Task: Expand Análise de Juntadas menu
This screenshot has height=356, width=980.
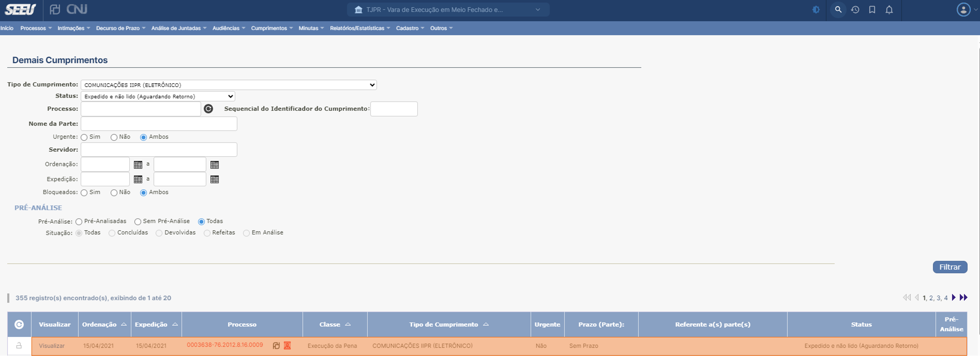Action: pyautogui.click(x=179, y=28)
